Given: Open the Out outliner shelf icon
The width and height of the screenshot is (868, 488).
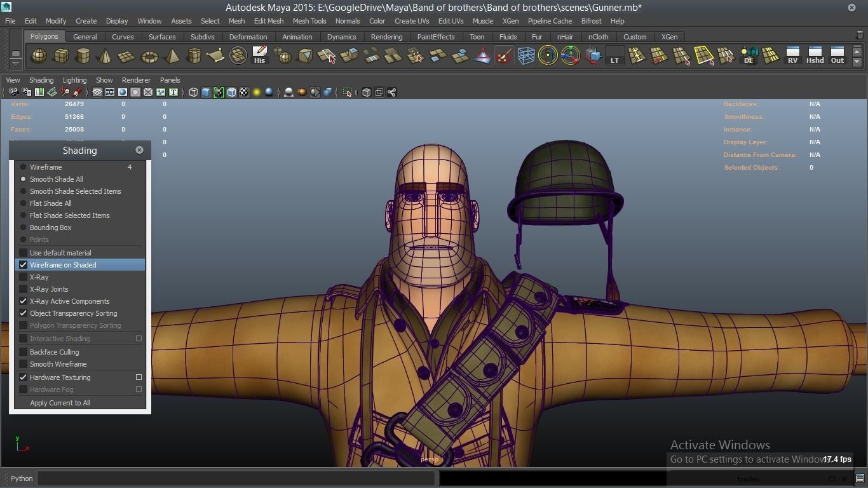Looking at the screenshot, I should (837, 56).
